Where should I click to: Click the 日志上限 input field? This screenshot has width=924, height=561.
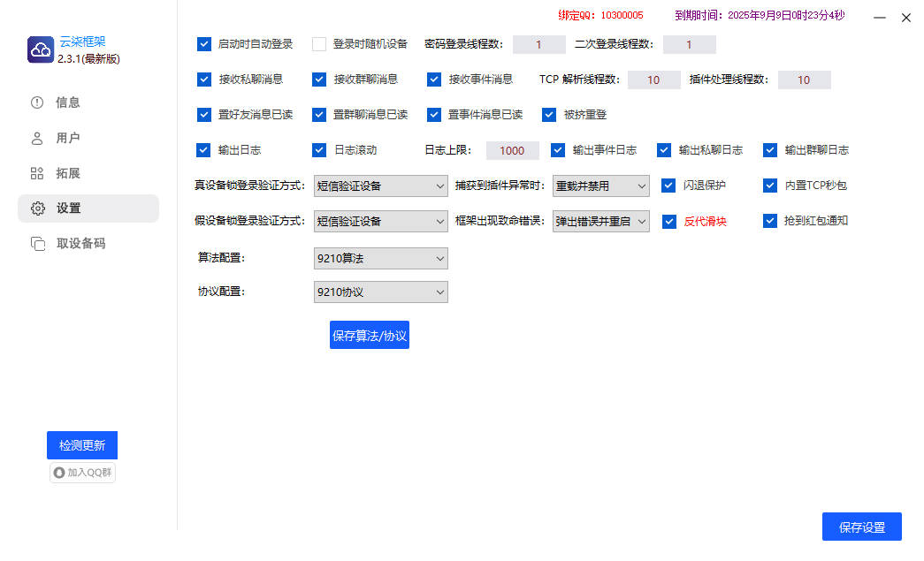pyautogui.click(x=512, y=150)
